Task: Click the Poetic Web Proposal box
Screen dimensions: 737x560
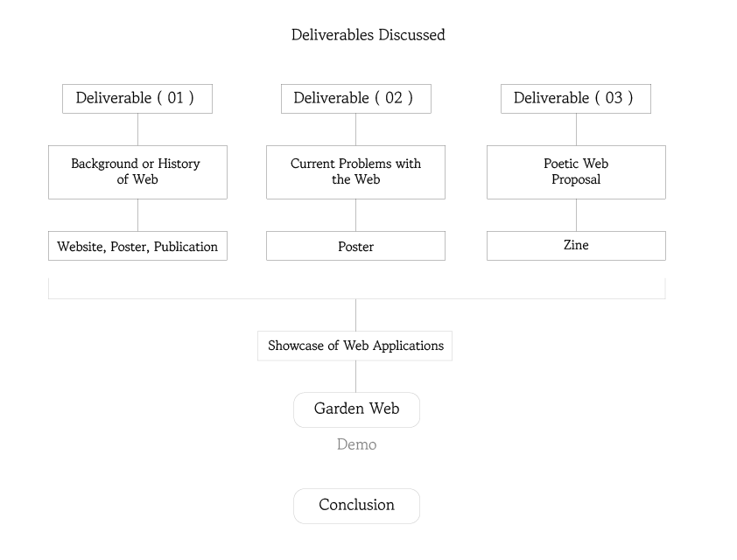Action: coord(575,171)
